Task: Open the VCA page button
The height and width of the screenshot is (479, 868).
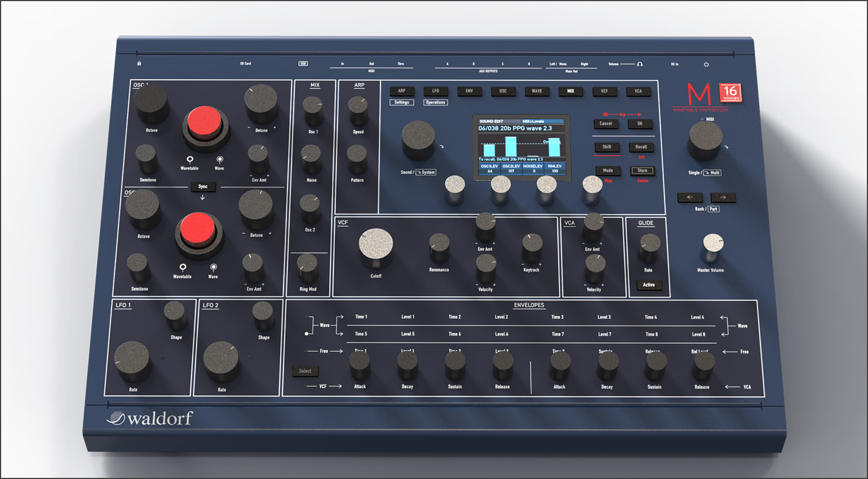Action: coord(638,91)
